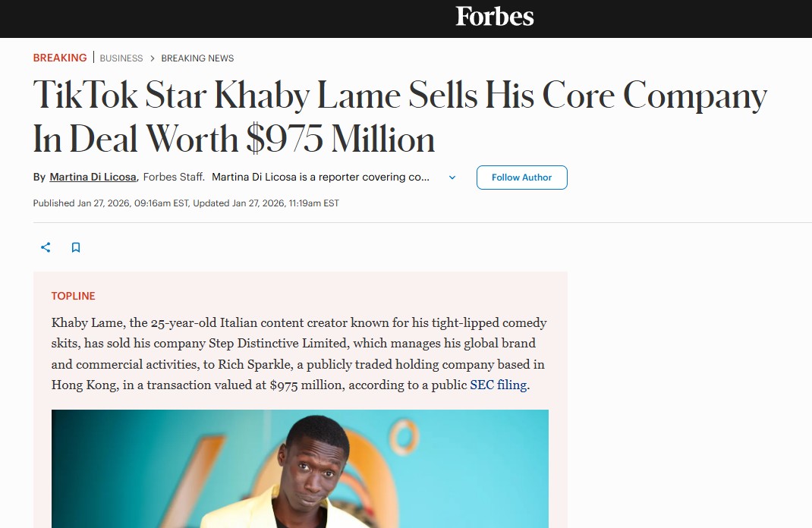
Task: Click the breadcrumb arrow after BUSINESS
Action: click(153, 58)
